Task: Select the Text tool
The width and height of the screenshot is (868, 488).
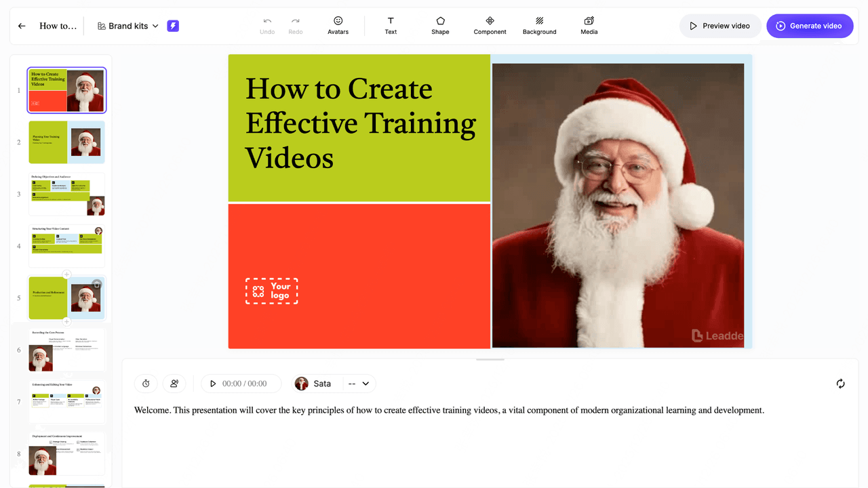Action: (391, 26)
